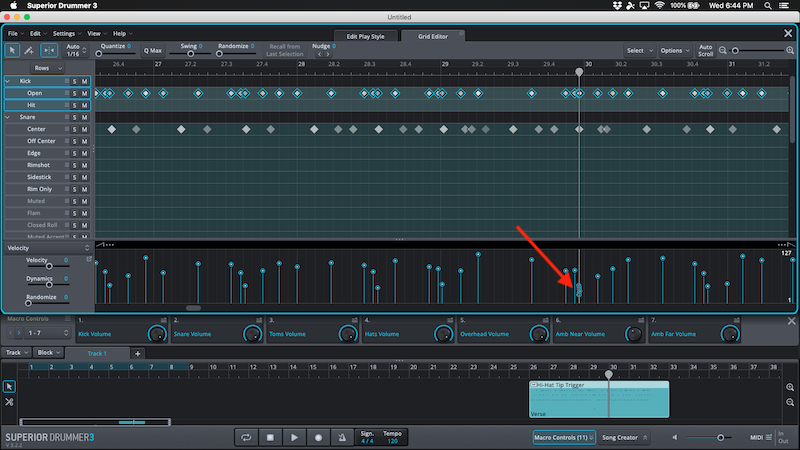
Task: Arm the record button
Action: click(x=318, y=437)
